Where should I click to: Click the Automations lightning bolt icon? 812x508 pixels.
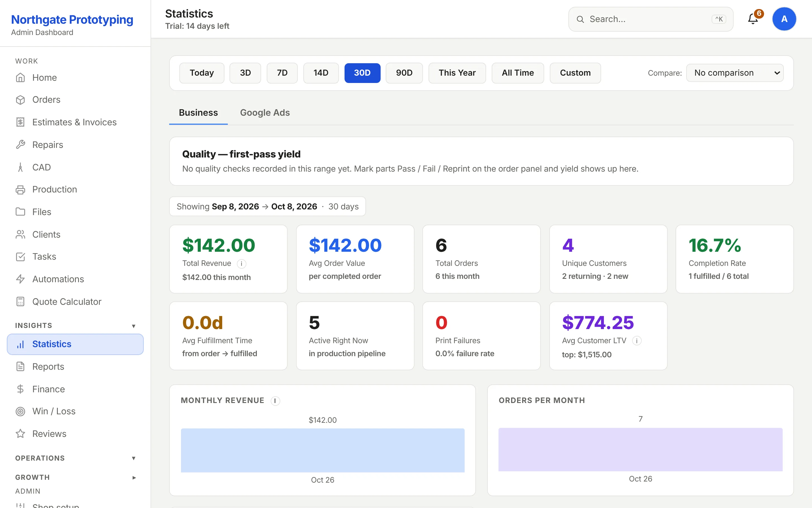[x=21, y=279]
